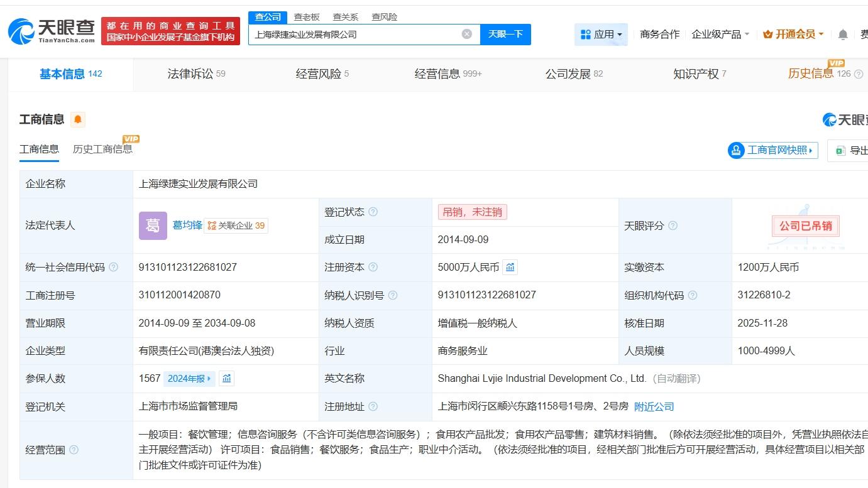This screenshot has width=868, height=488.
Task: Open the 企业级产品 dropdown
Action: [720, 35]
